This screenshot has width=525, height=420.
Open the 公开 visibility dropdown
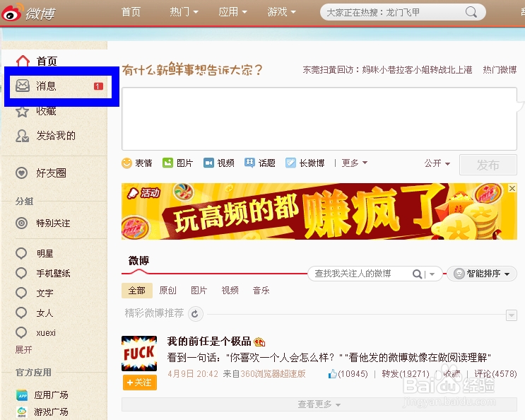tap(437, 163)
